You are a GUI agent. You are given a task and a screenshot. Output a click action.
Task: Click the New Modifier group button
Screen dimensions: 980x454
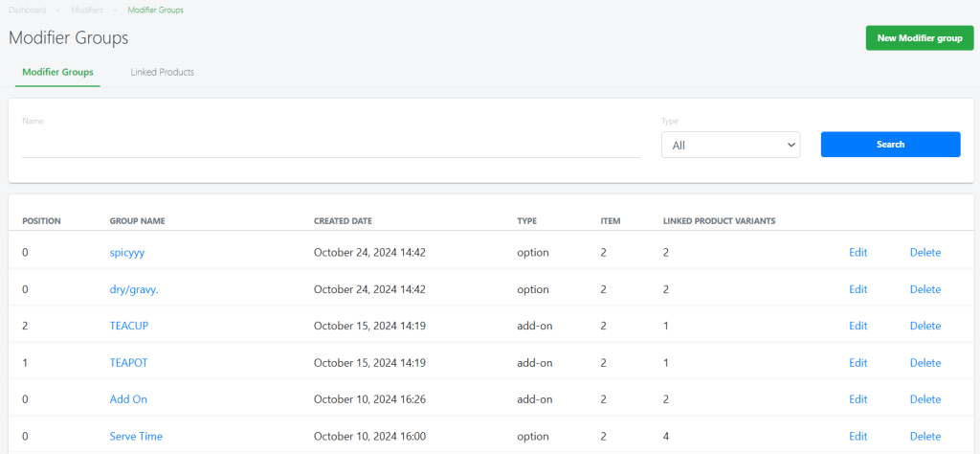pos(919,38)
